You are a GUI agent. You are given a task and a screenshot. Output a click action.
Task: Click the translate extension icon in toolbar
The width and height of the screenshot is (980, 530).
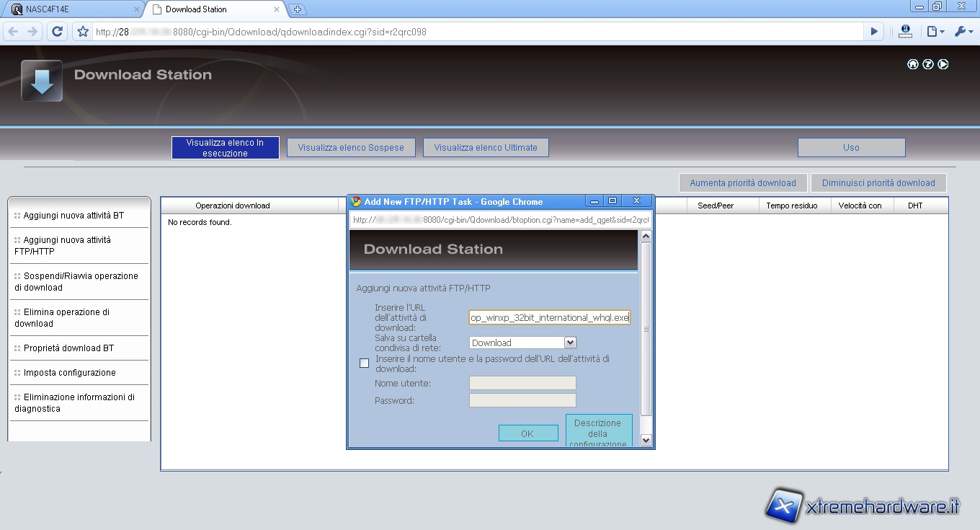coord(906,31)
